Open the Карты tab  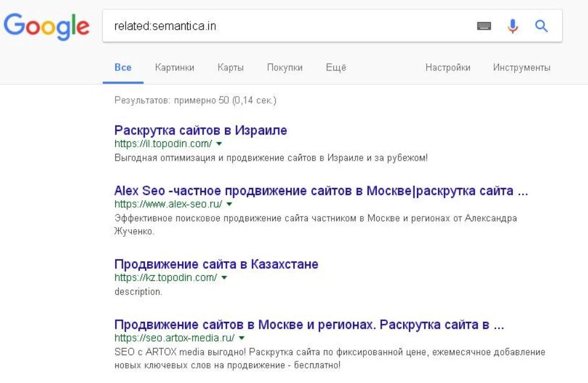(230, 68)
